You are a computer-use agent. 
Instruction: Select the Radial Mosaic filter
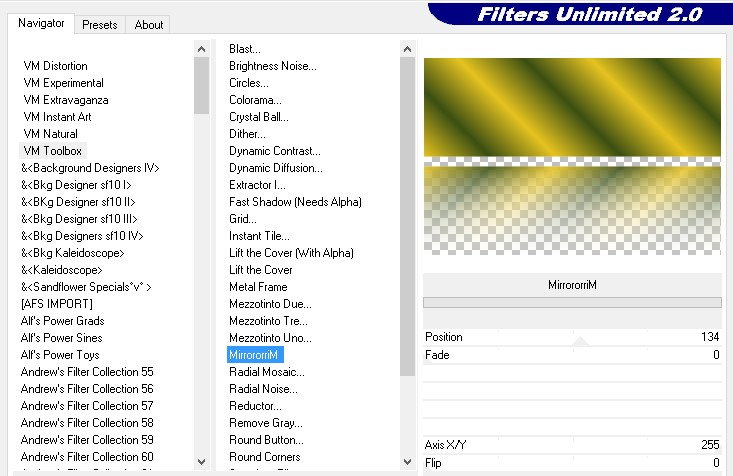[x=266, y=372]
